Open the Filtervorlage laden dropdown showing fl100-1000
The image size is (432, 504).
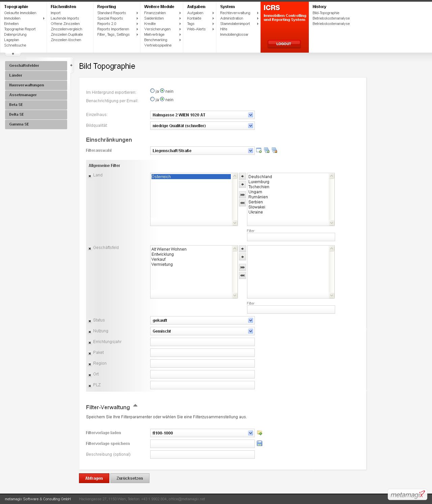202,433
